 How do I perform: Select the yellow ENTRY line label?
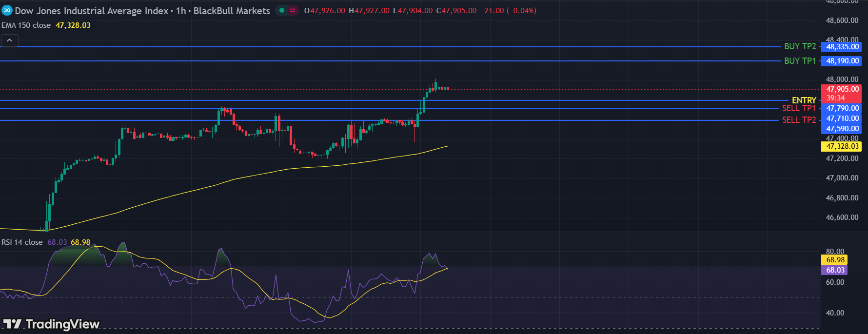(804, 100)
